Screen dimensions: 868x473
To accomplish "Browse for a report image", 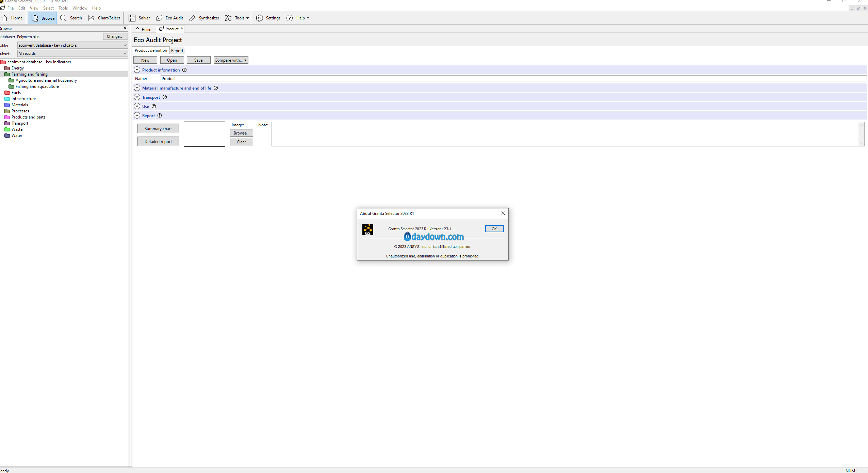I will [242, 133].
